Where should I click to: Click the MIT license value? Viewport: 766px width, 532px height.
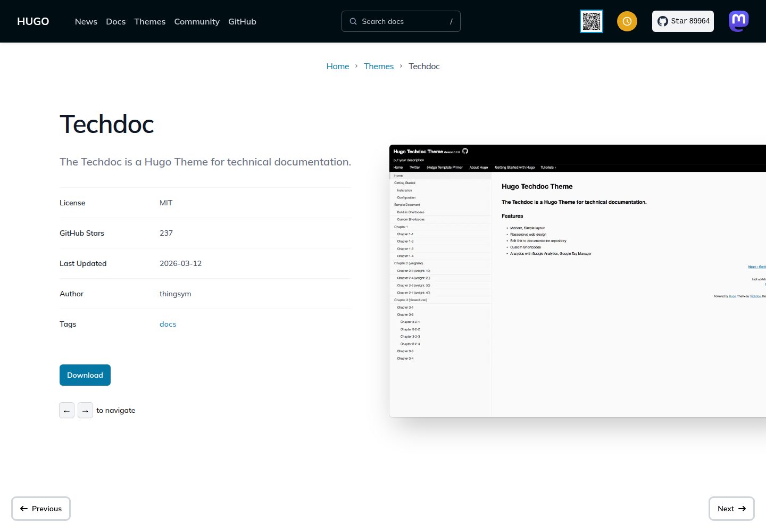point(166,203)
